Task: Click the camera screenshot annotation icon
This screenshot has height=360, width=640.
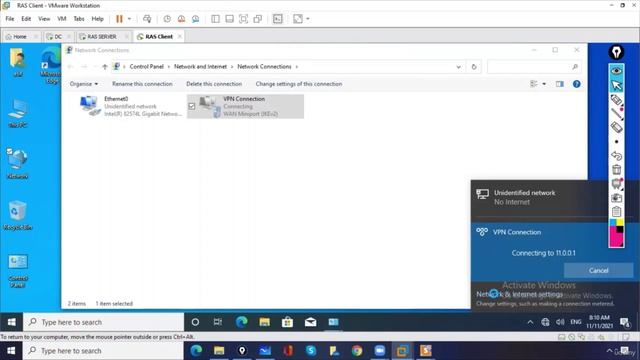Action: click(616, 198)
